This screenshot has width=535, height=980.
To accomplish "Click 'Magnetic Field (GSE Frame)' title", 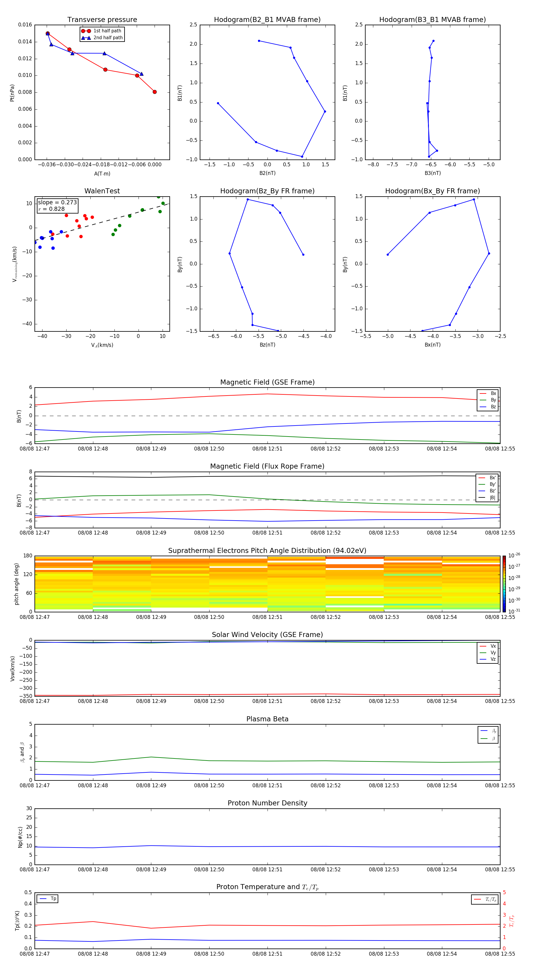I will [x=267, y=382].
